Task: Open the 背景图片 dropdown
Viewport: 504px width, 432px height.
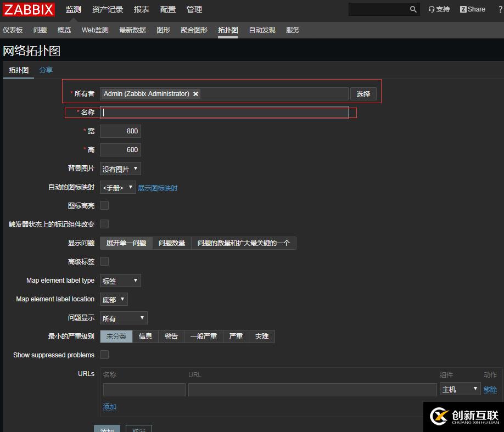Action: (120, 169)
